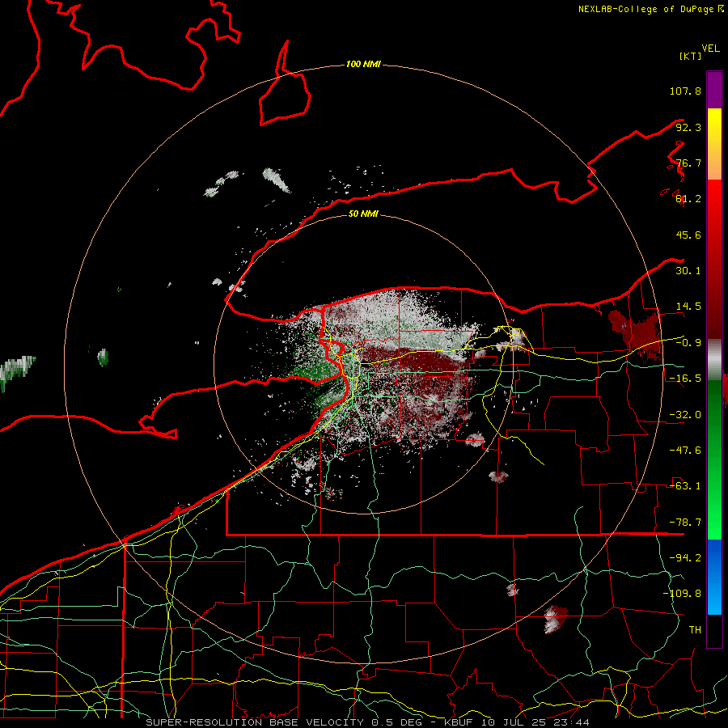This screenshot has height=728, width=728.
Task: Click the 92.3 legend value
Action: point(688,127)
